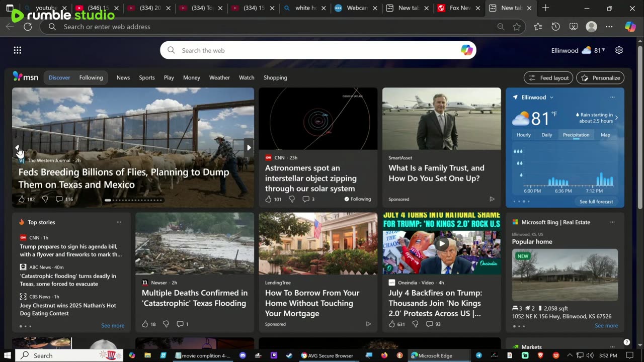Open Telegram from the taskbar tray
Viewport: 644px width, 362px height.
[478, 355]
